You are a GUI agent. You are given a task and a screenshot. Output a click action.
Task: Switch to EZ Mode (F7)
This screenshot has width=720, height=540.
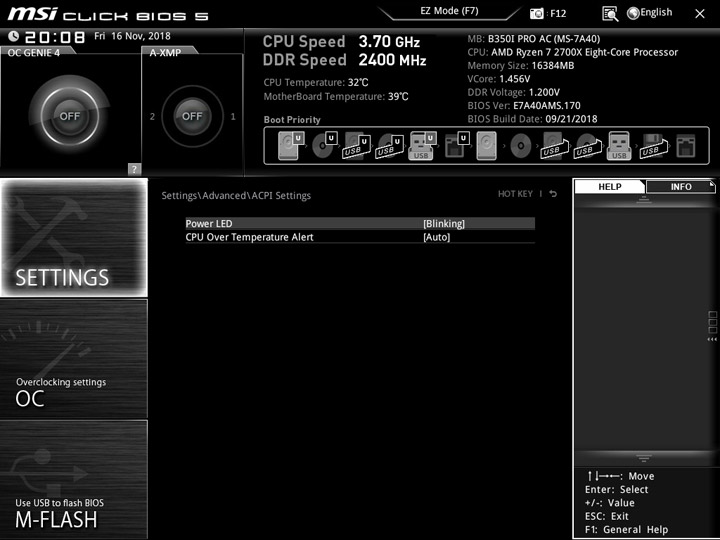tap(449, 11)
